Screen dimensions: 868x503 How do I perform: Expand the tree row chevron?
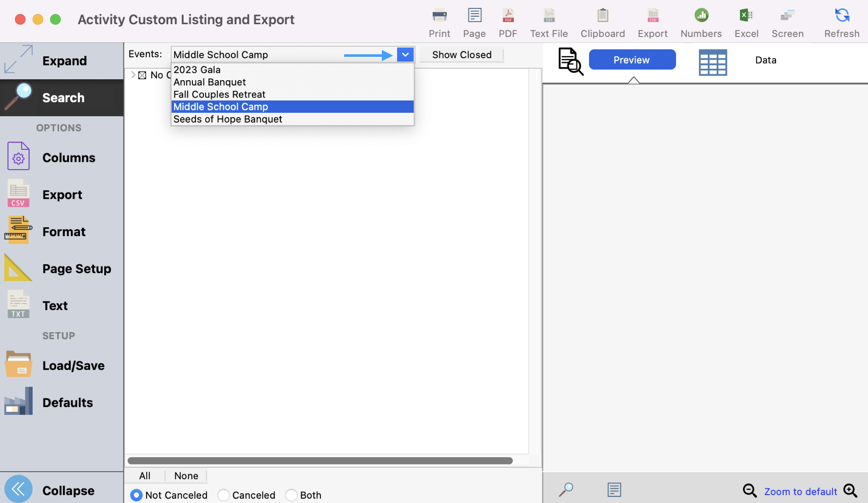[133, 75]
